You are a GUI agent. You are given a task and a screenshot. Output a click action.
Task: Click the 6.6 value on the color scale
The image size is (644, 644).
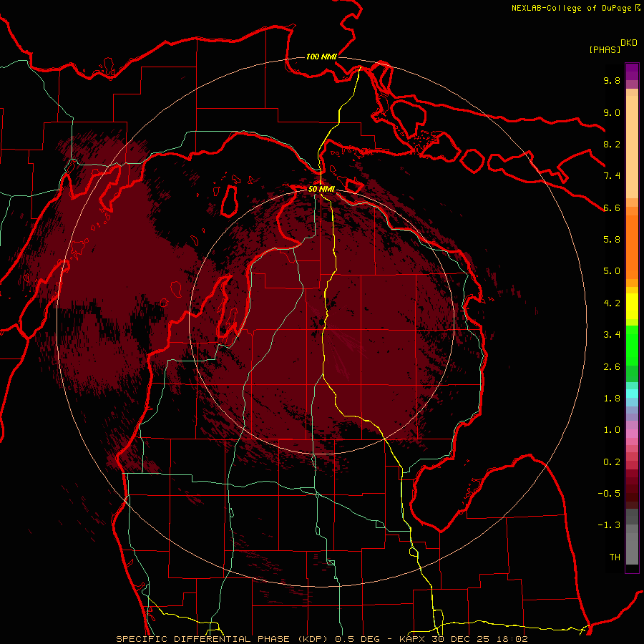[612, 208]
